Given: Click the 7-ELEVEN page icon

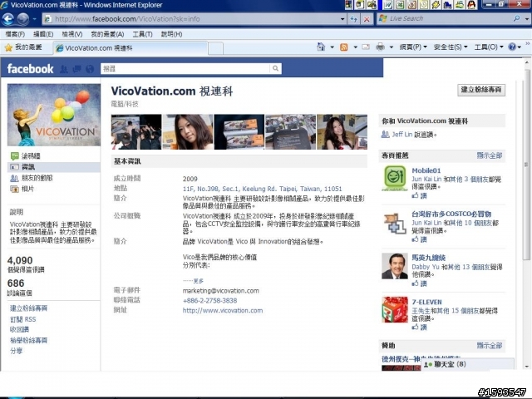Looking at the screenshot, I should 395,309.
